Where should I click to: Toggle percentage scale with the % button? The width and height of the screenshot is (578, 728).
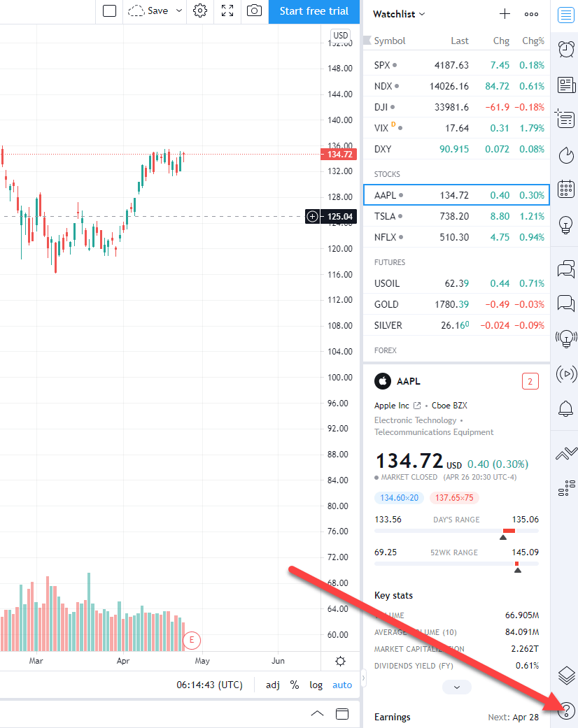tap(294, 685)
